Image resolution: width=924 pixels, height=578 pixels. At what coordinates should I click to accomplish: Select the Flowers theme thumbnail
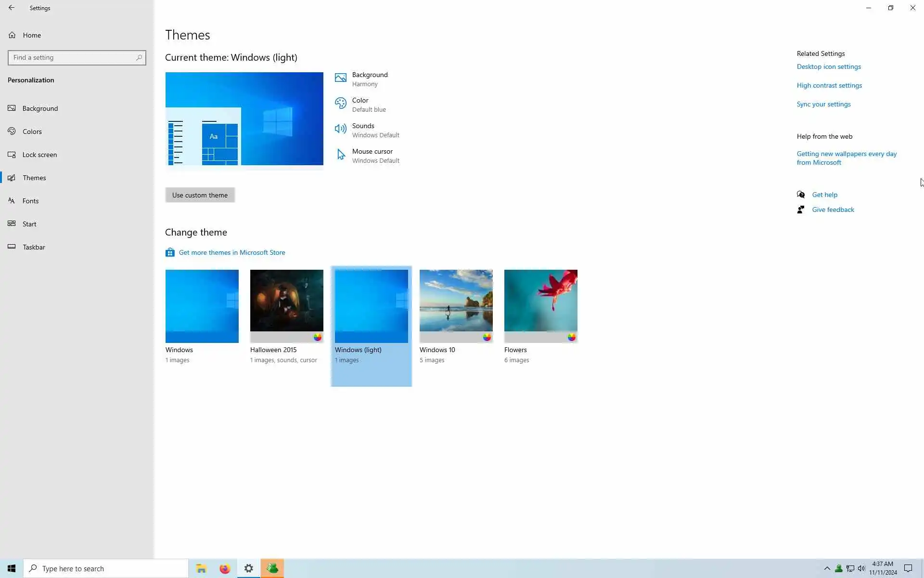540,306
